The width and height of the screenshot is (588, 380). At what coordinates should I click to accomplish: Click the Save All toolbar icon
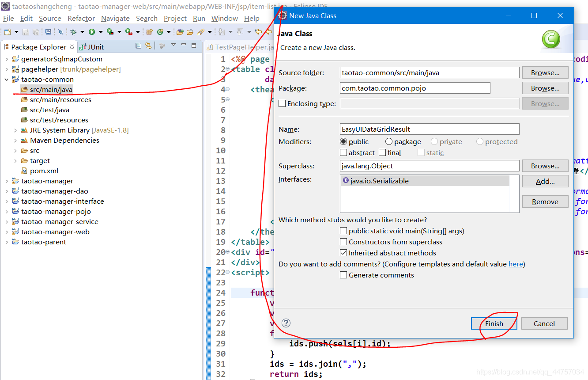click(x=36, y=32)
